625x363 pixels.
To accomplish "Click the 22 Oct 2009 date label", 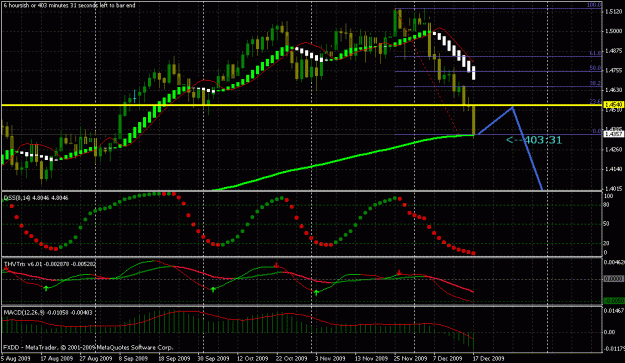I will tap(291, 359).
